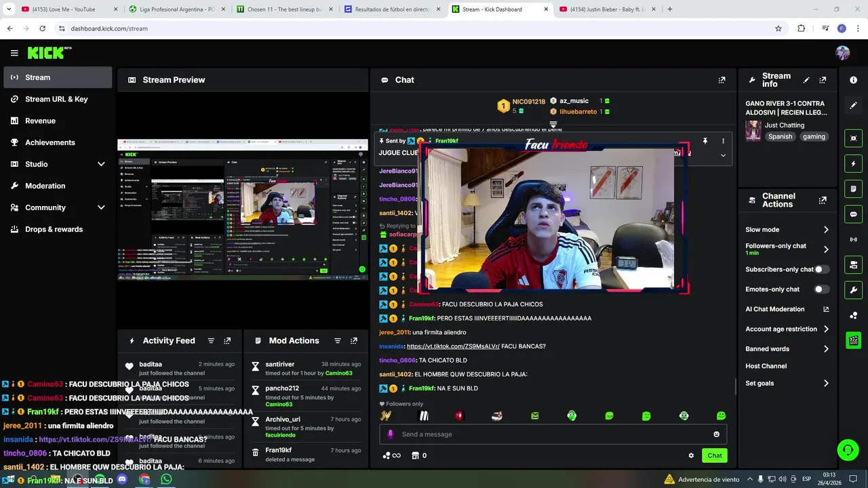The image size is (868, 488).
Task: Click Camino63 in santiriver's timeout entry
Action: [338, 373]
